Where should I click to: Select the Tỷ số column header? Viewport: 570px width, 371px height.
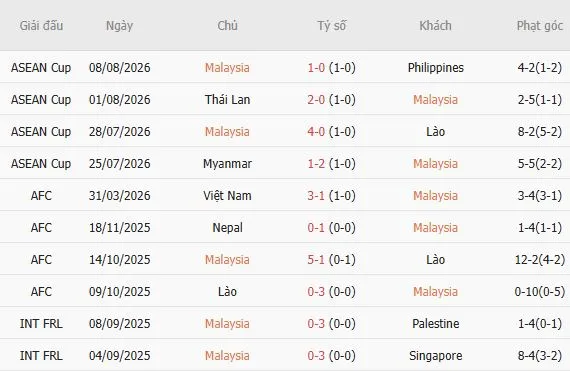(x=332, y=26)
